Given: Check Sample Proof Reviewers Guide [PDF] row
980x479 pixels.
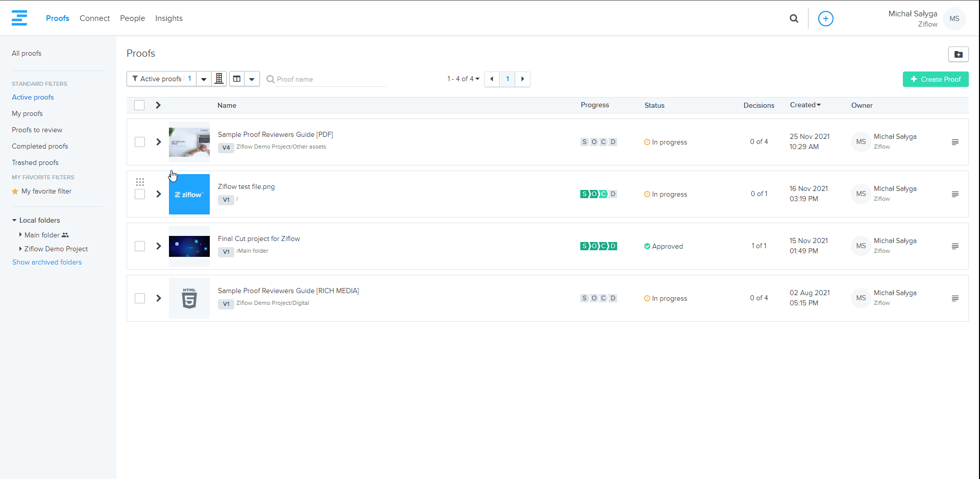Looking at the screenshot, I should [x=140, y=142].
